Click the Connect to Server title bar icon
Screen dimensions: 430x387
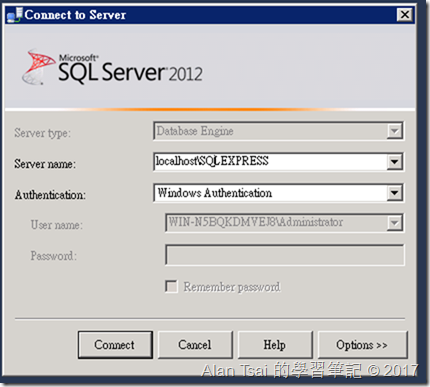point(15,15)
